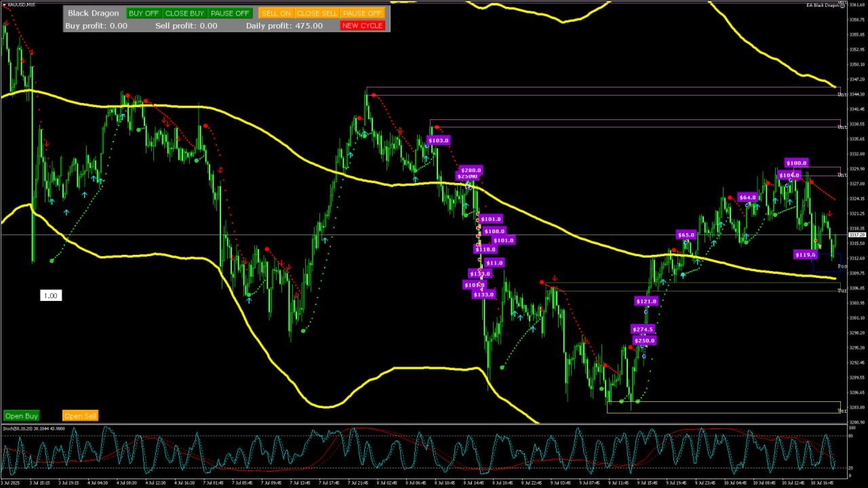The image size is (868, 488).
Task: Click the CLOSE BUY button
Action: pos(185,13)
